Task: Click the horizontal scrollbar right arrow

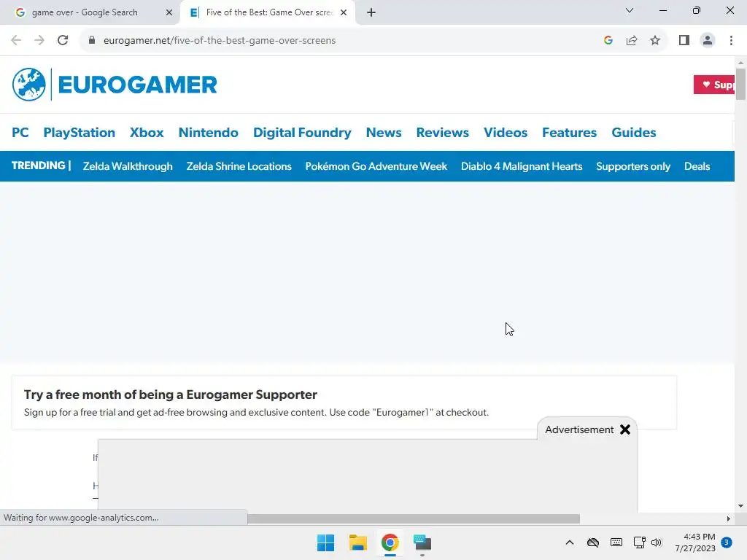Action: point(729,518)
